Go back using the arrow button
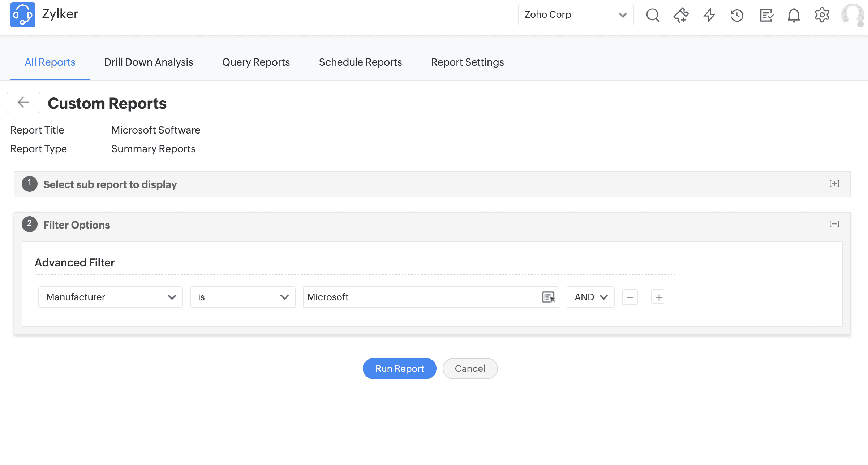The height and width of the screenshot is (465, 868). [23, 103]
